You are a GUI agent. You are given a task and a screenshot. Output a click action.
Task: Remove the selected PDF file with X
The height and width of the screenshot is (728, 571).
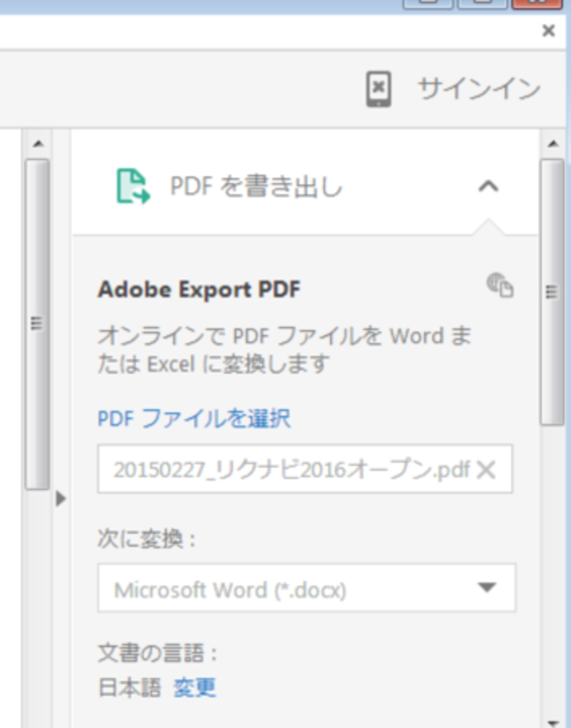coord(486,470)
